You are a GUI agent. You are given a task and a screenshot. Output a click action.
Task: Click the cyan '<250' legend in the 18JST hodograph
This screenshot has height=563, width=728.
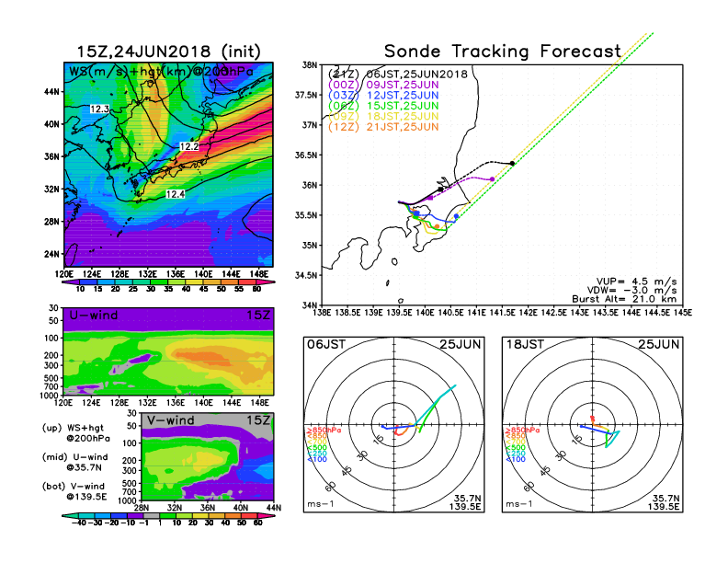[x=516, y=454]
